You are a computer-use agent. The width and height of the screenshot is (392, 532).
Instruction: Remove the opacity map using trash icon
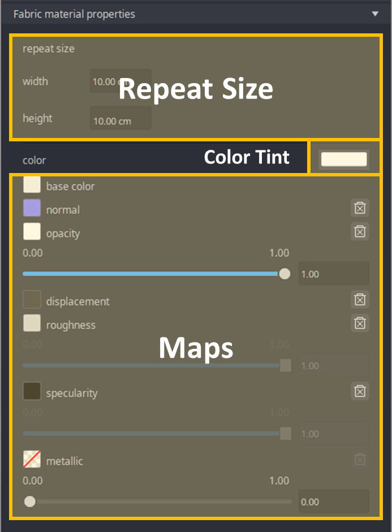pos(360,231)
